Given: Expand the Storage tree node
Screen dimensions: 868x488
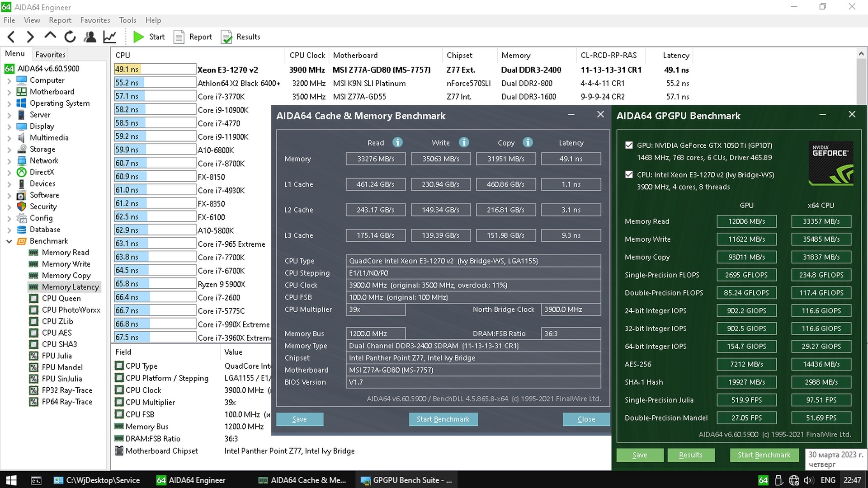Looking at the screenshot, I should pos(9,150).
